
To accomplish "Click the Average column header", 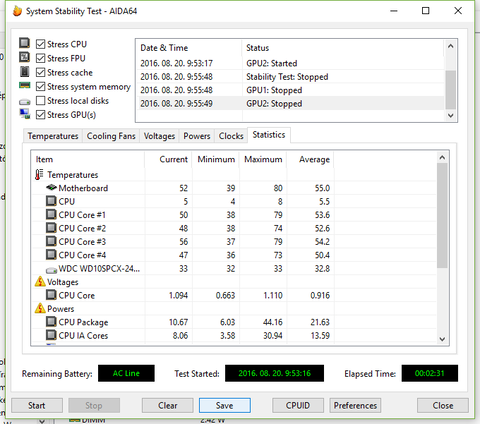I will point(310,159).
